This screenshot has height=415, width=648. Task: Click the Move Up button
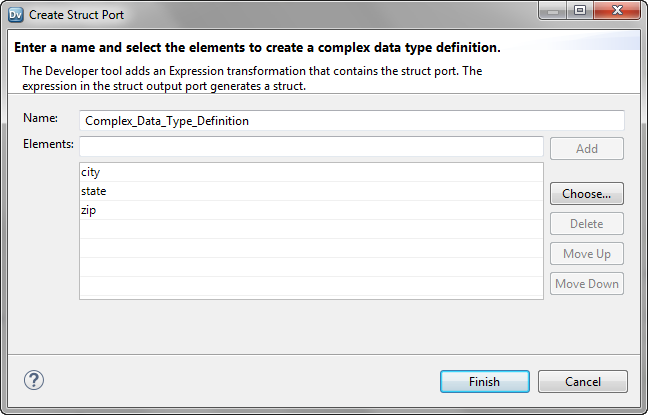(586, 254)
